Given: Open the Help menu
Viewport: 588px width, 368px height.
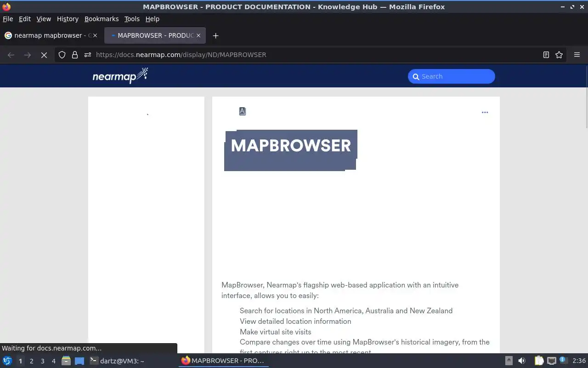Looking at the screenshot, I should [x=153, y=19].
